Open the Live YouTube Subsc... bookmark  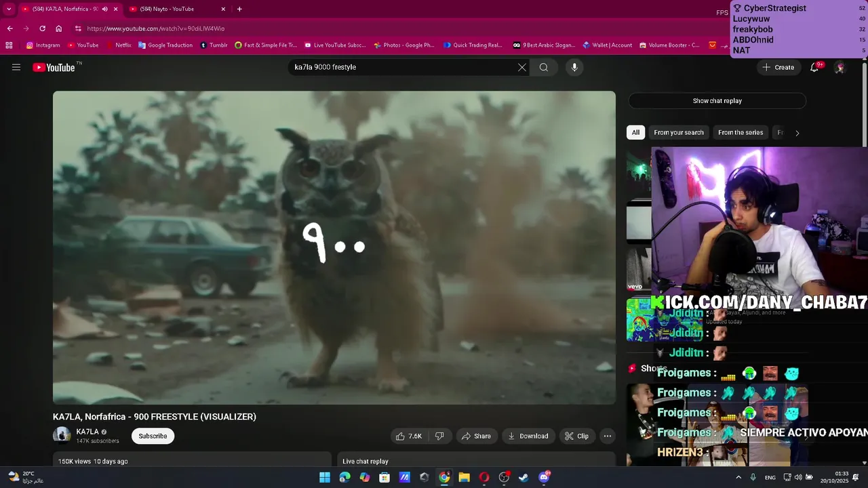pyautogui.click(x=335, y=45)
